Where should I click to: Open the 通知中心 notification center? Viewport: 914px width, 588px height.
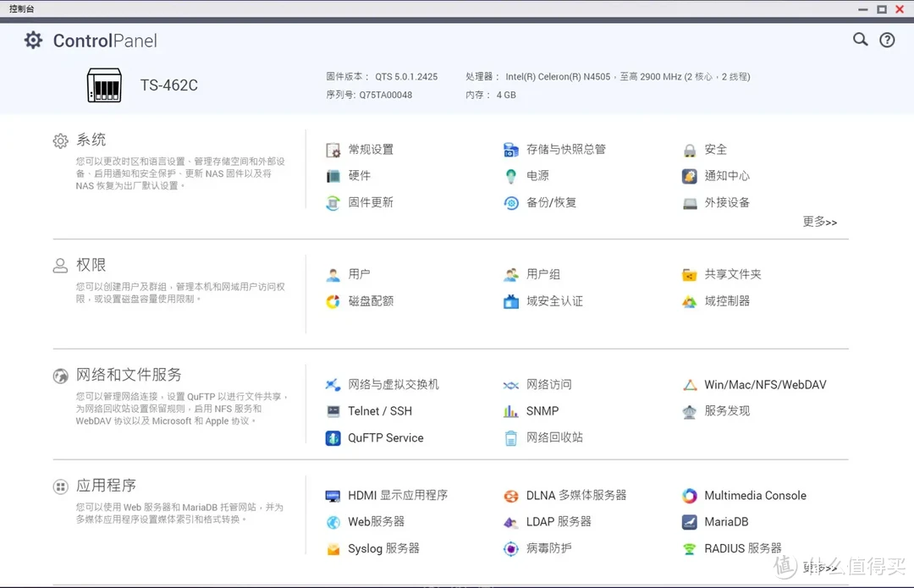pyautogui.click(x=726, y=176)
